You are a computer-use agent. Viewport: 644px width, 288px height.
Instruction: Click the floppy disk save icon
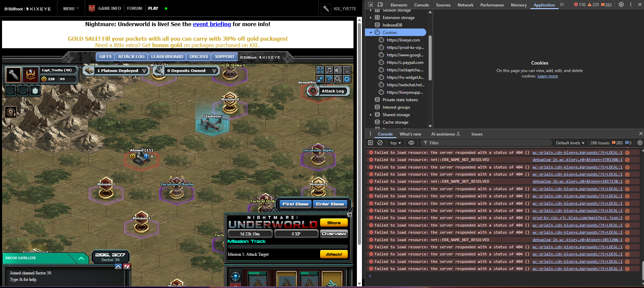pyautogui.click(x=347, y=70)
